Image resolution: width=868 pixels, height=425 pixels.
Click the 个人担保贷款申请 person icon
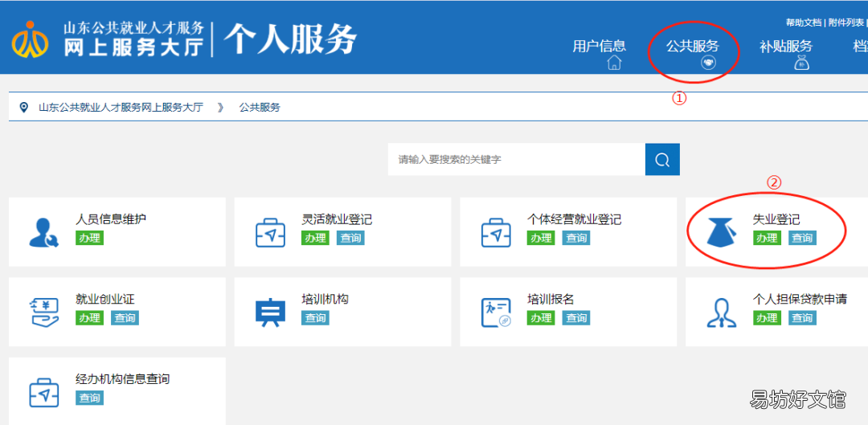pyautogui.click(x=722, y=312)
